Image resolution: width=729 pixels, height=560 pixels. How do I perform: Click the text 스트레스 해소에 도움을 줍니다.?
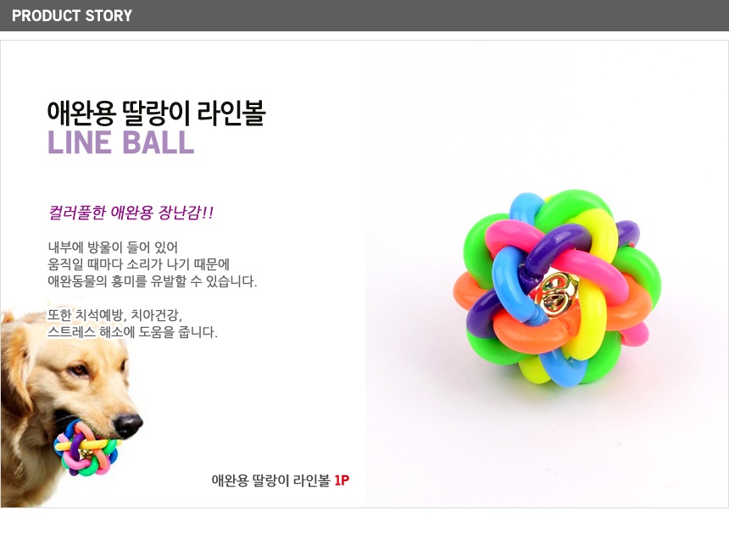click(132, 332)
